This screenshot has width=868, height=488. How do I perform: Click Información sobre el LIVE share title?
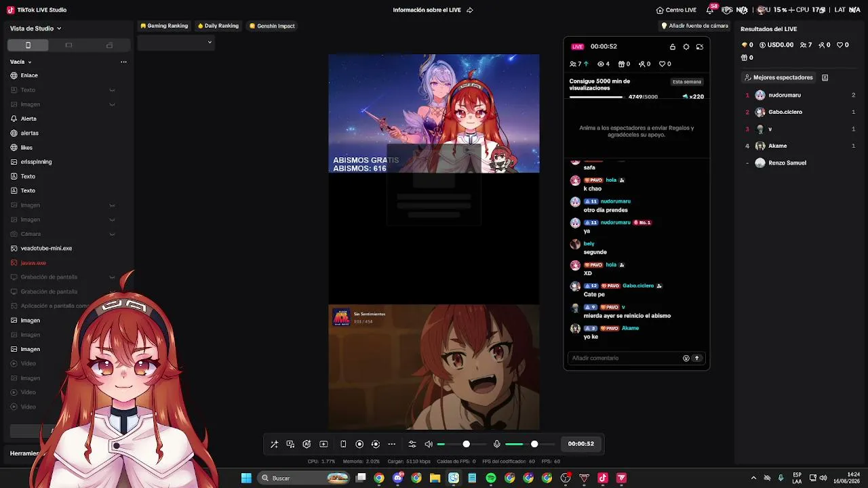pyautogui.click(x=433, y=10)
